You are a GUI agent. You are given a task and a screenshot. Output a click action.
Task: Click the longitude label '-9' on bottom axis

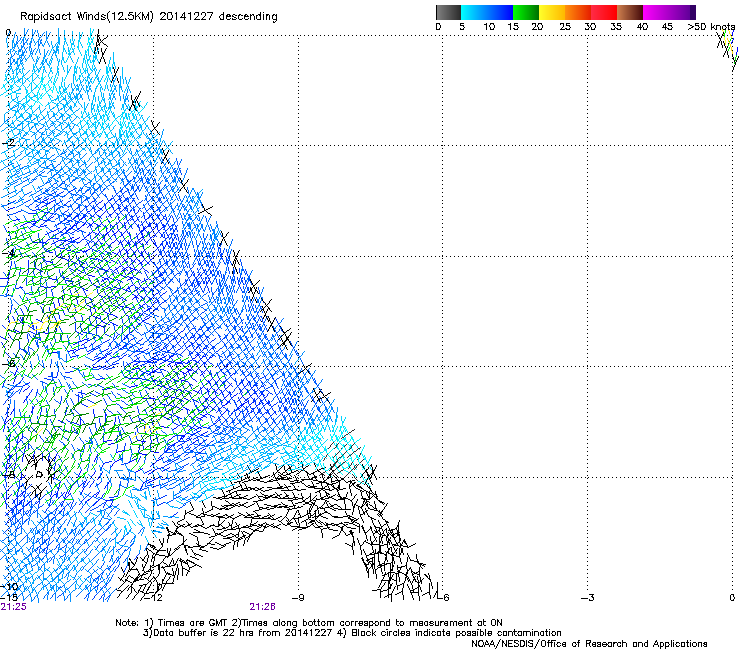[298, 598]
